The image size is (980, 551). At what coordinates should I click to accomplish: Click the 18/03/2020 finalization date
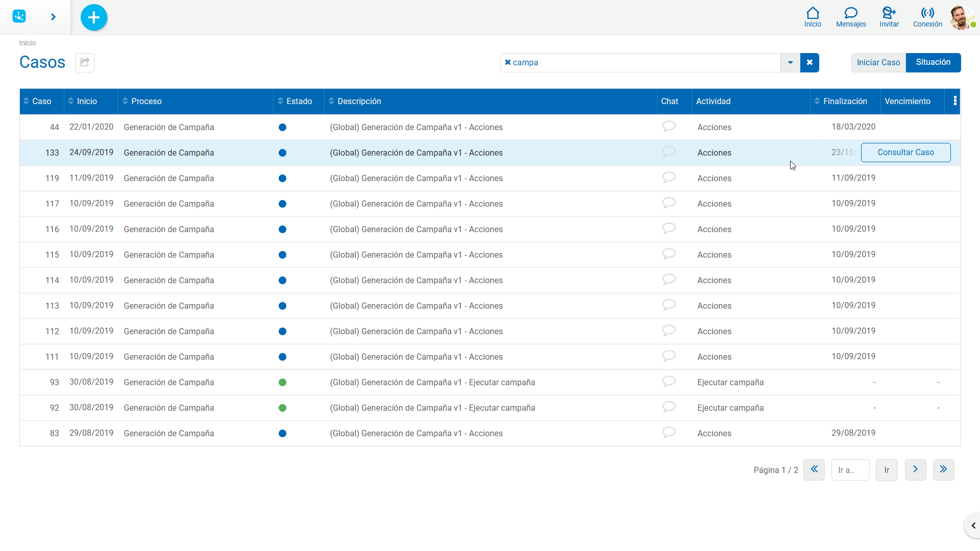click(853, 127)
